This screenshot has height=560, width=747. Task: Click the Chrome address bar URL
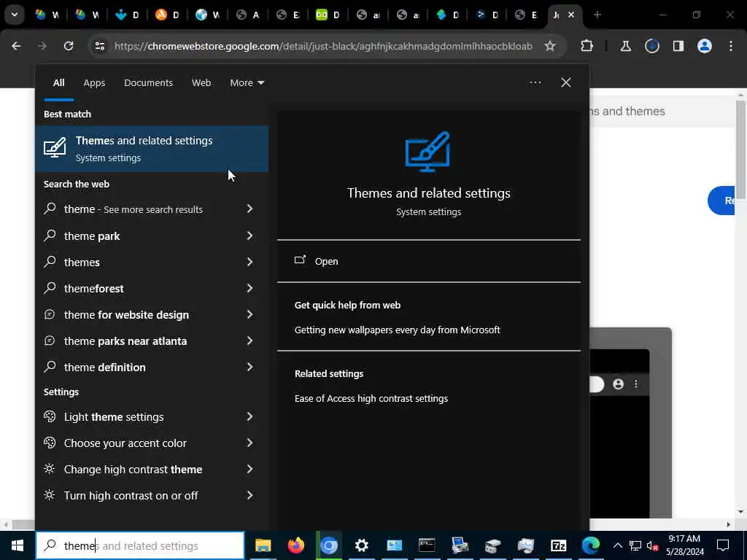tap(323, 46)
